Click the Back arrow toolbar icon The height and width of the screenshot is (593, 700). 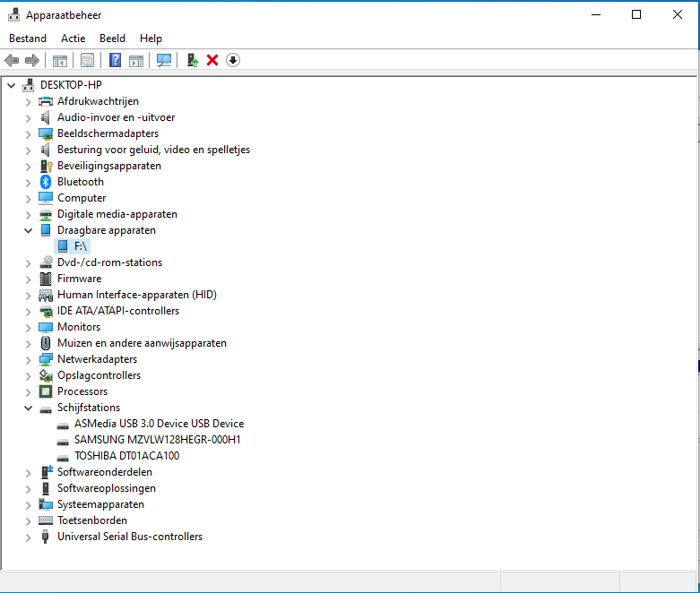coord(12,60)
